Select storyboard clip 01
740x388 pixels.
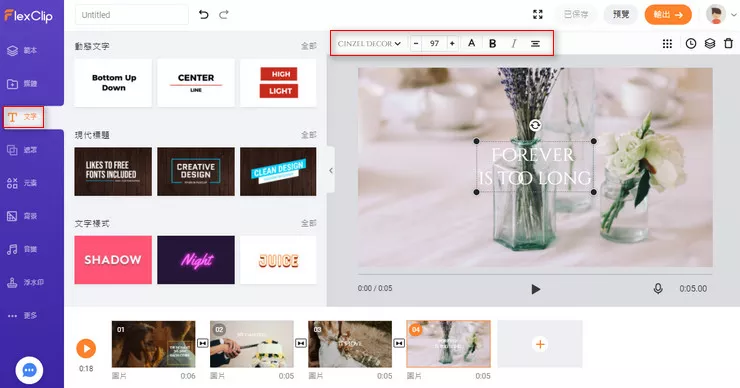(153, 344)
